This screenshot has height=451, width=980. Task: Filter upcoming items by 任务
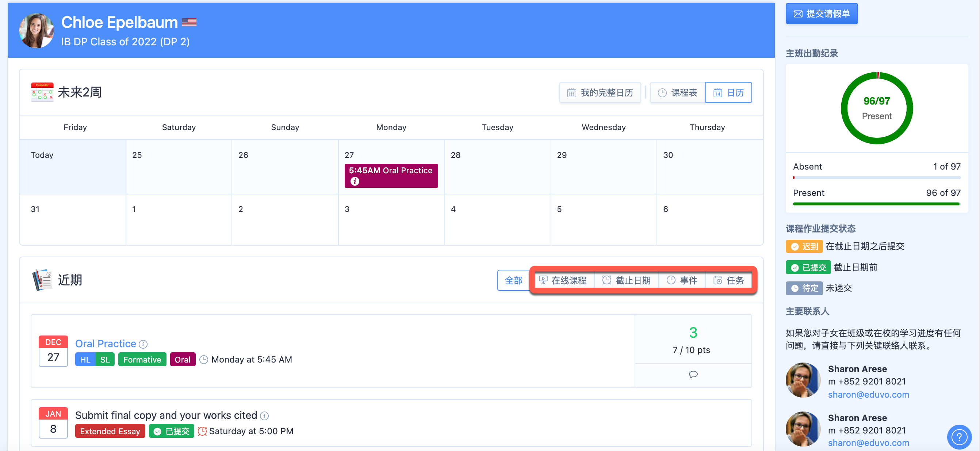[x=728, y=280]
